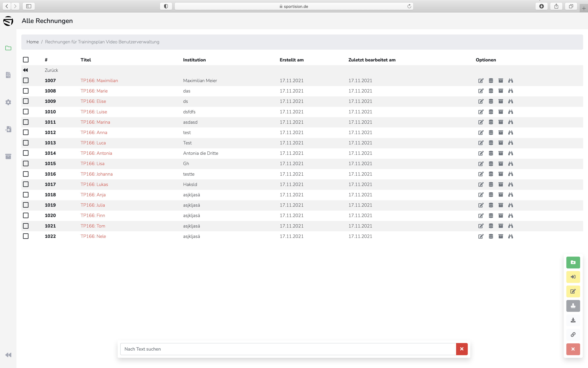
Task: Check the box for invoice 1022
Action: tap(26, 236)
